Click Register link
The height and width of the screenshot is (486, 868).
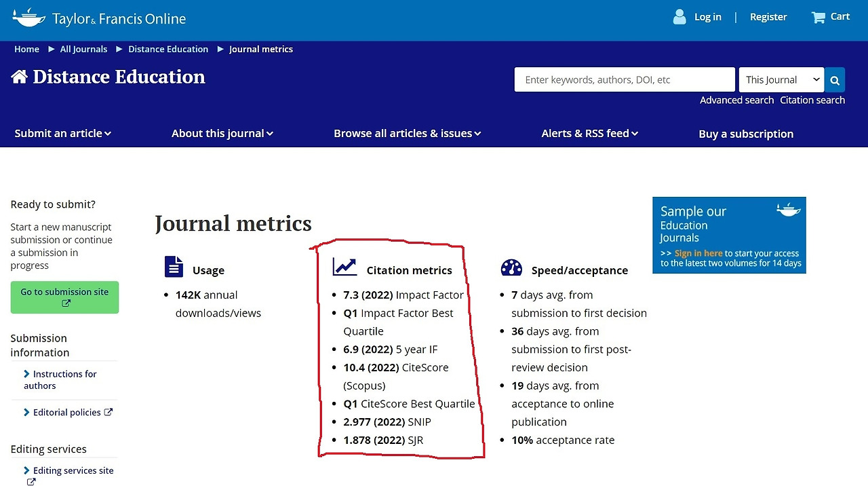tap(768, 17)
